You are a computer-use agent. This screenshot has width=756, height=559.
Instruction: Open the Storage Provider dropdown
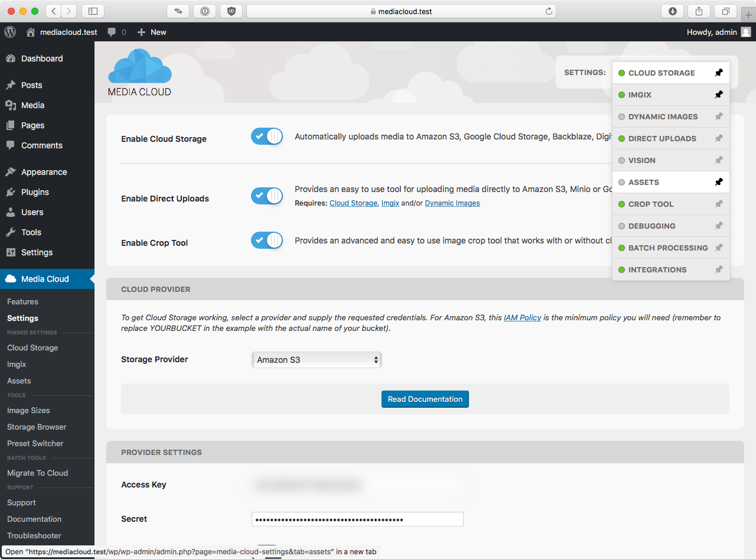coord(317,359)
